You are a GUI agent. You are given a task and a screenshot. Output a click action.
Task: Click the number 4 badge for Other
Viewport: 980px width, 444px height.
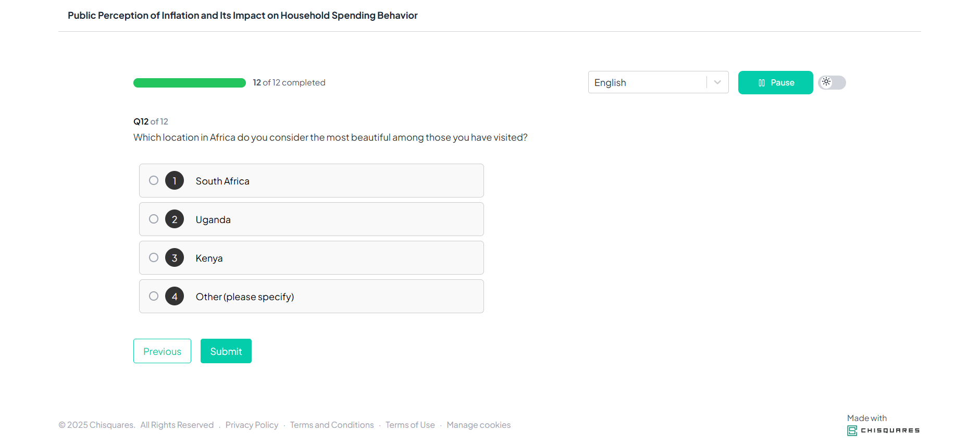175,297
